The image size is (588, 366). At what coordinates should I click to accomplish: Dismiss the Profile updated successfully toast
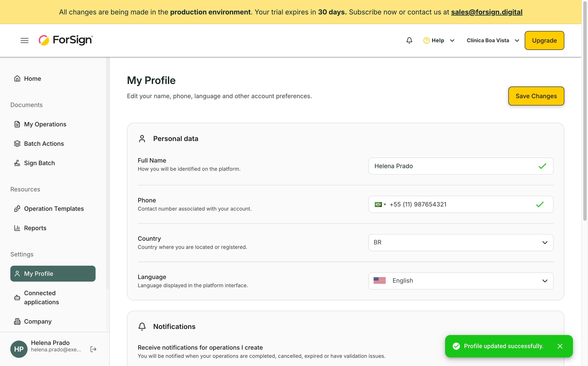pos(560,346)
